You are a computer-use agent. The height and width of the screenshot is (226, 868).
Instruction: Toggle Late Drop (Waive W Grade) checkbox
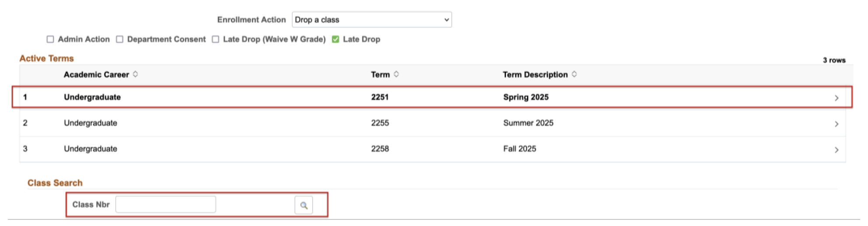pyautogui.click(x=216, y=39)
